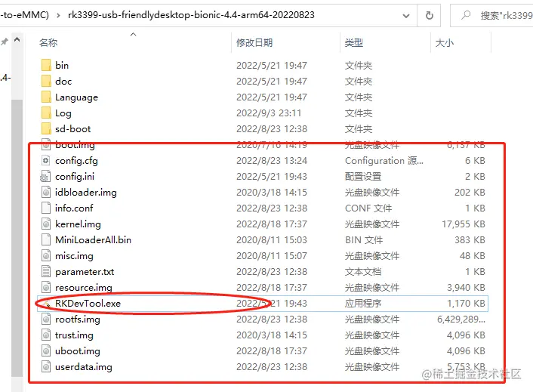Click the CONF 文件 type cell
The image size is (533, 392).
[x=368, y=208]
